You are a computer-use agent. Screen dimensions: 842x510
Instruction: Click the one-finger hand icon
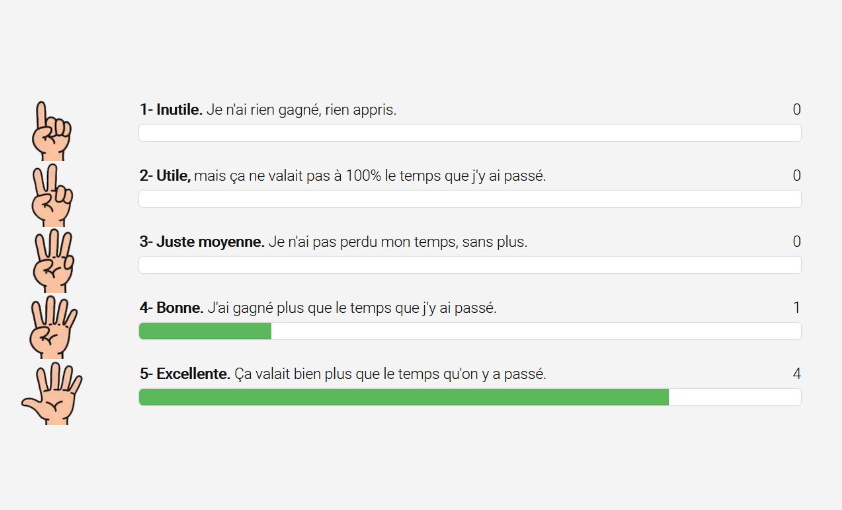click(x=50, y=131)
